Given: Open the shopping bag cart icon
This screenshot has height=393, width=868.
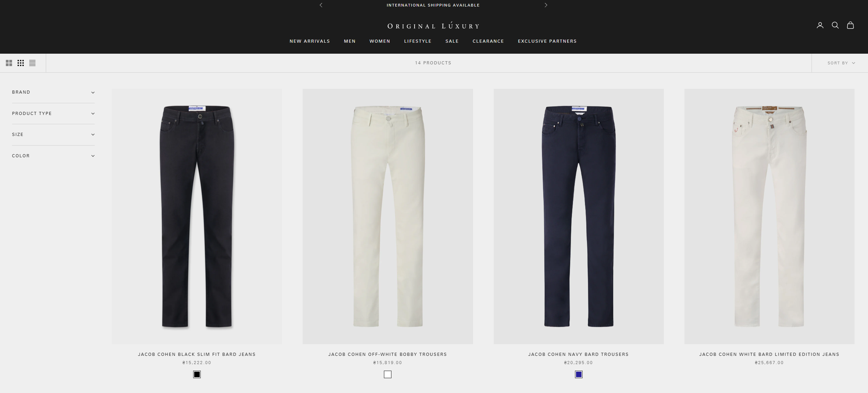Looking at the screenshot, I should (850, 25).
